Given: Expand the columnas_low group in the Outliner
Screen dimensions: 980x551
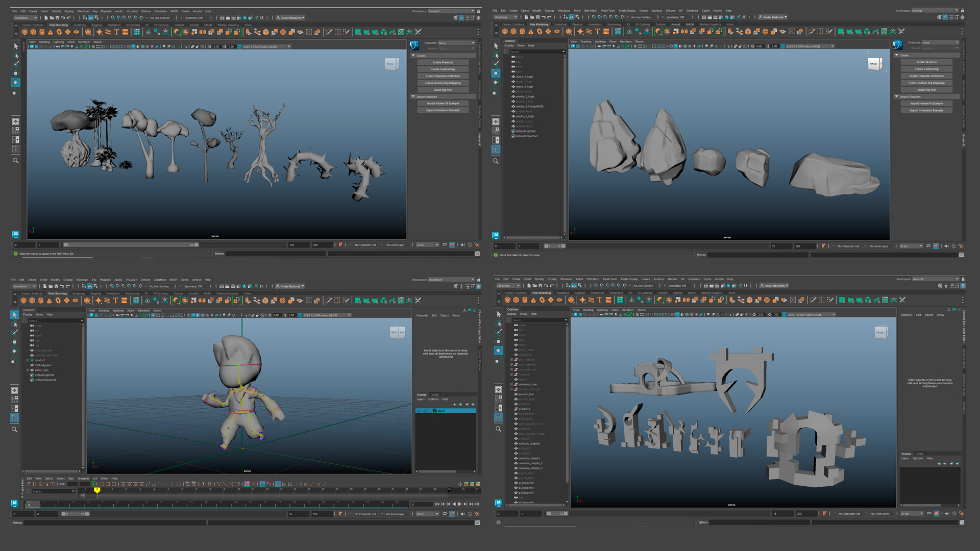Looking at the screenshot, I should click(511, 384).
